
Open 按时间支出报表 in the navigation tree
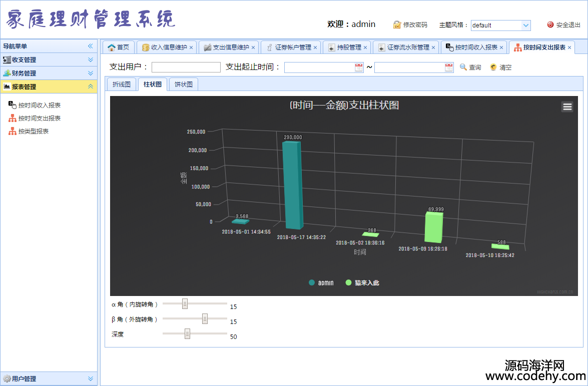click(x=40, y=118)
